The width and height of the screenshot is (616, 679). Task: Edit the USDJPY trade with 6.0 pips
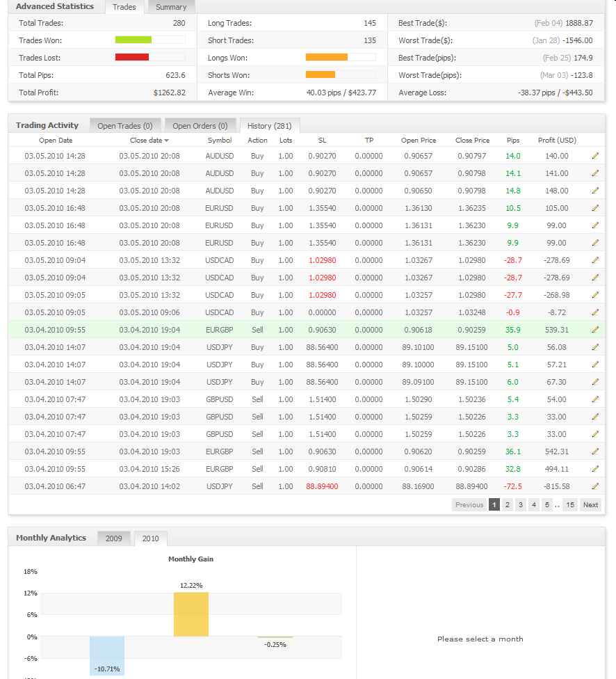coord(595,382)
